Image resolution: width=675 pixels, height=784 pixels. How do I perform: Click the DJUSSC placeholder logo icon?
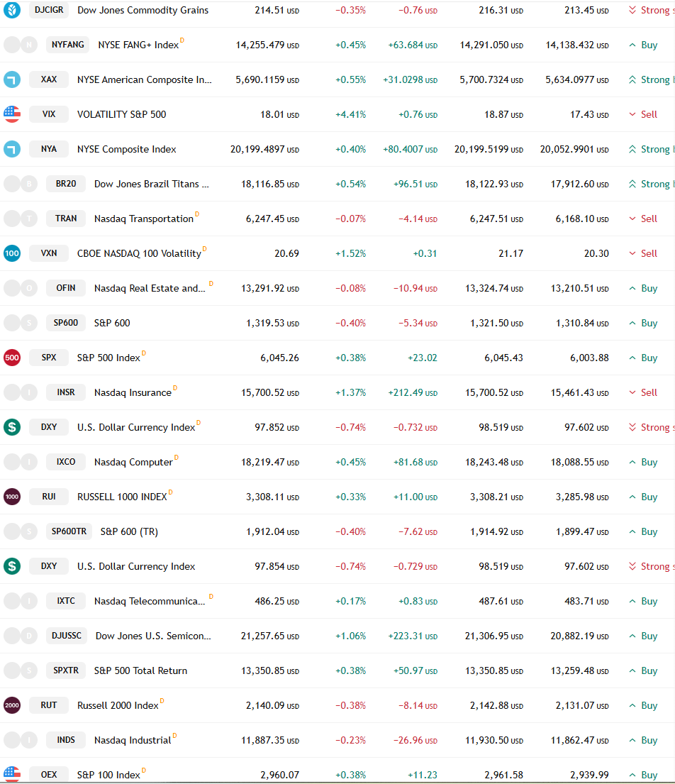point(21,636)
